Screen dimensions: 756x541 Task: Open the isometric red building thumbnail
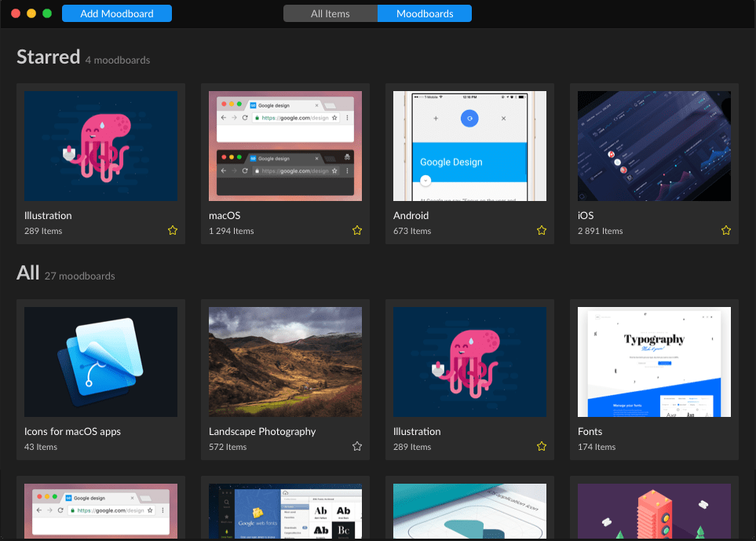[x=654, y=511]
